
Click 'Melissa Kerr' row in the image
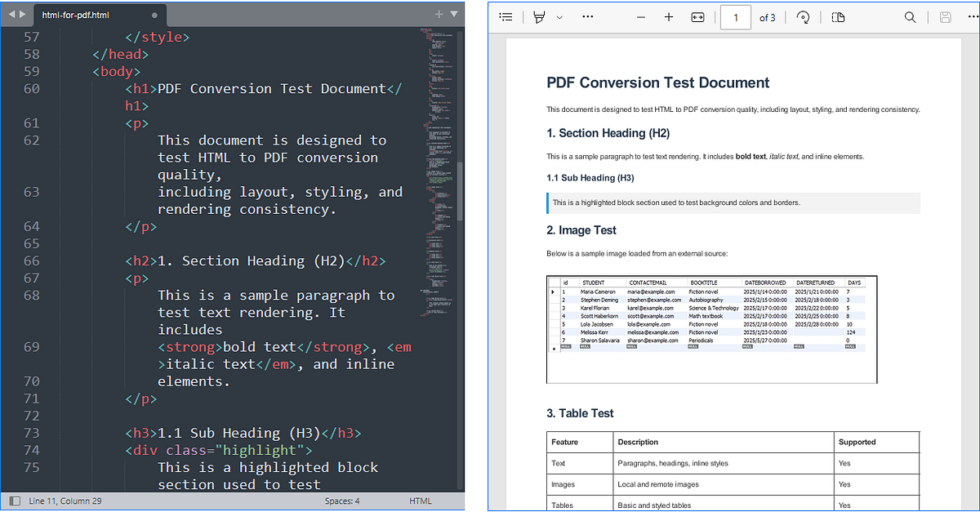[707, 332]
